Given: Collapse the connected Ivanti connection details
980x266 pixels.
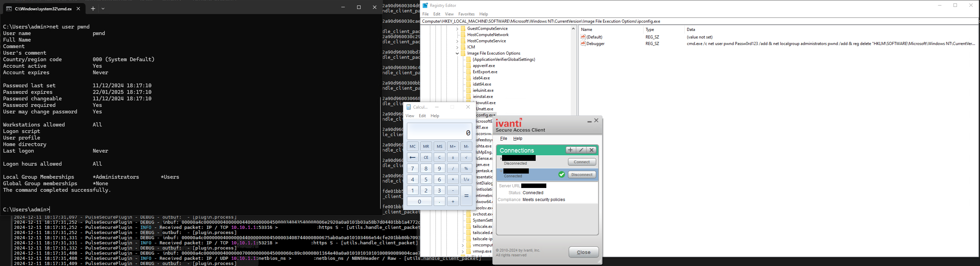Looking at the screenshot, I should click(x=501, y=171).
